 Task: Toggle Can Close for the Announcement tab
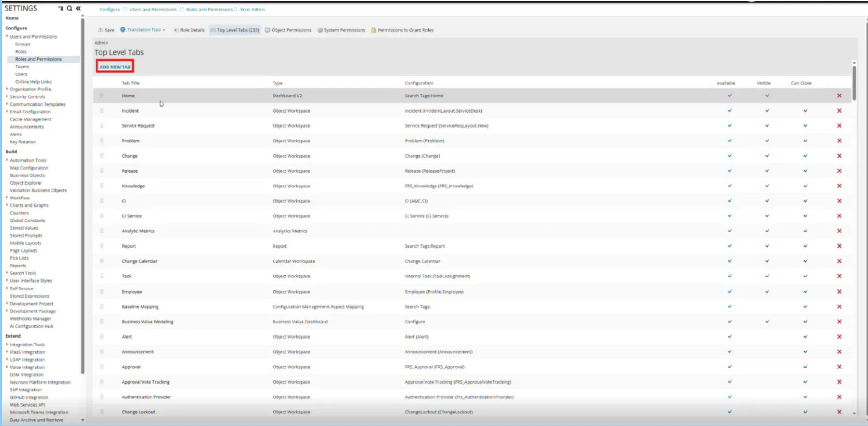click(x=805, y=352)
